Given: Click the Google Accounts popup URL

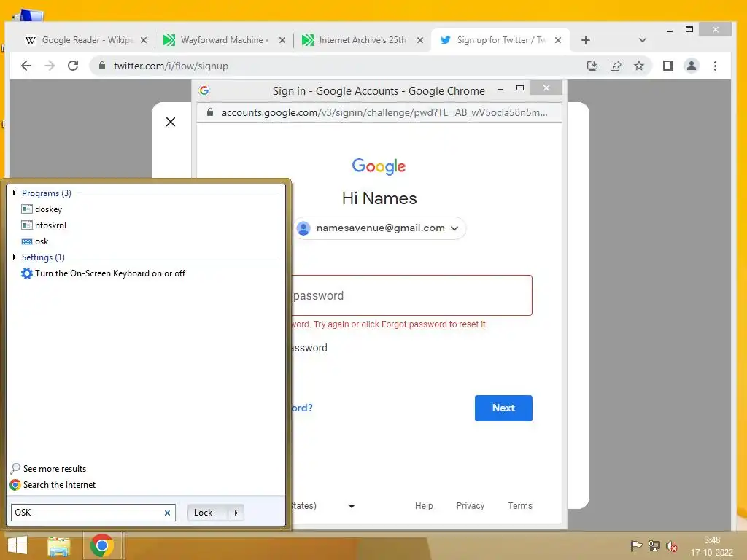Looking at the screenshot, I should coord(384,112).
